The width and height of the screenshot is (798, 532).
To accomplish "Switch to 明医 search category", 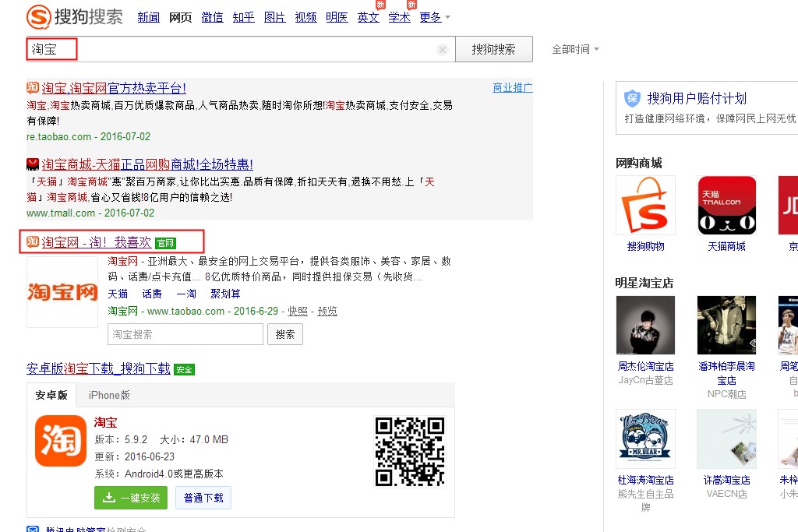I will [337, 17].
